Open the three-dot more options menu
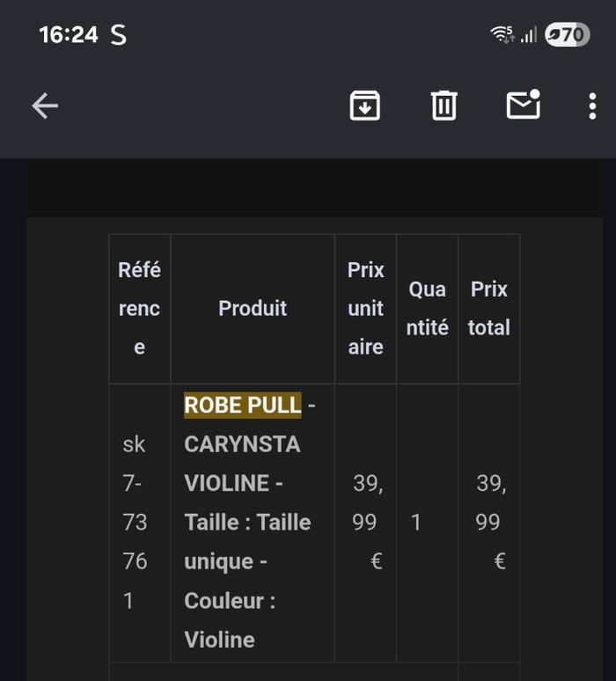 (592, 106)
